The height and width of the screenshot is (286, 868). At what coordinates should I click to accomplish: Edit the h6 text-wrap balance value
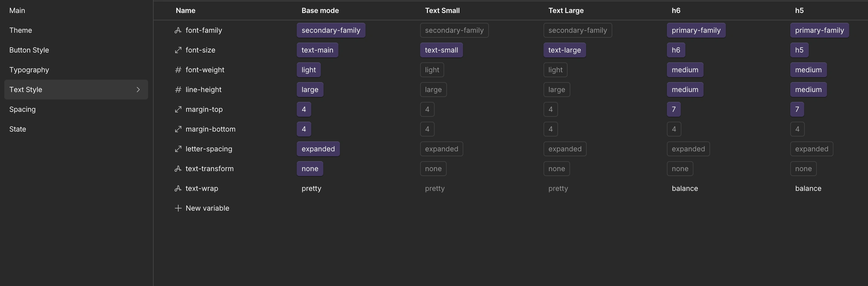(x=685, y=188)
